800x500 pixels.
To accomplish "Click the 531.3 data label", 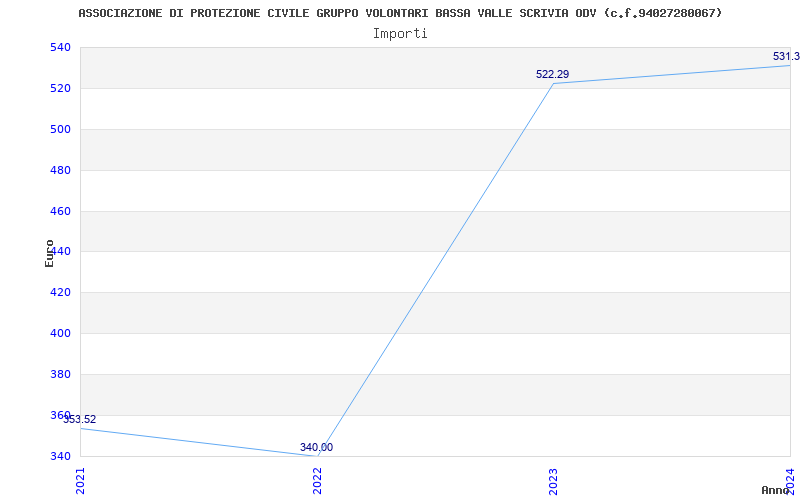I will [786, 56].
